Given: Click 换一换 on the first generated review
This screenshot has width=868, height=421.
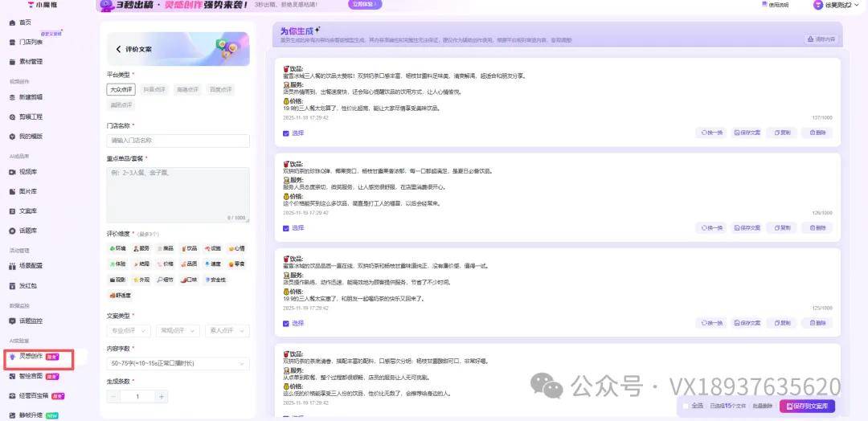Looking at the screenshot, I should click(711, 133).
